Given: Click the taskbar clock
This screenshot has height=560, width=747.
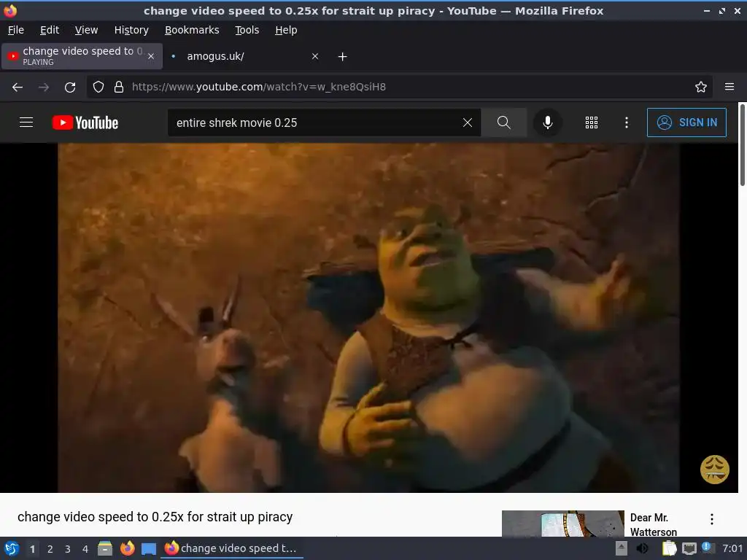Looking at the screenshot, I should coord(732,548).
